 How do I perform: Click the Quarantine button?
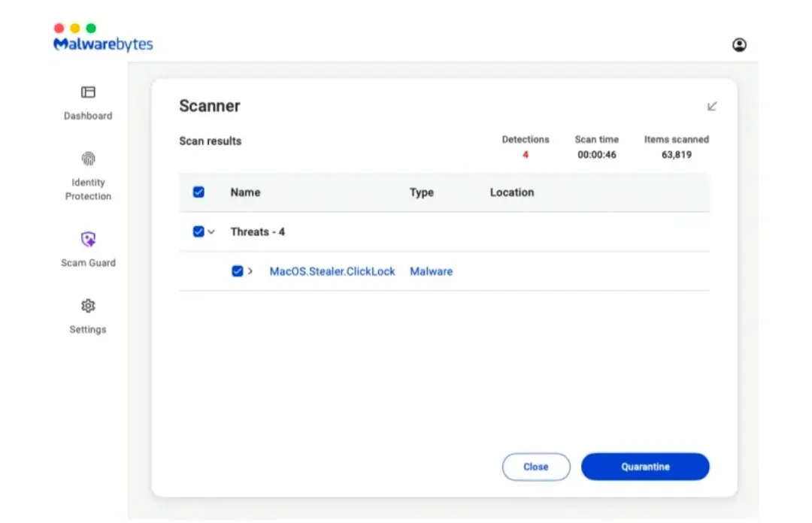pos(645,467)
